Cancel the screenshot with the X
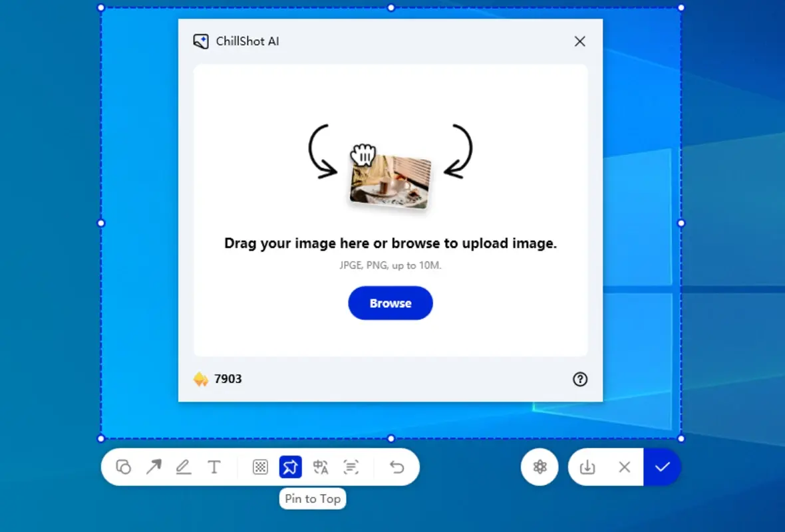The image size is (785, 532). point(624,467)
